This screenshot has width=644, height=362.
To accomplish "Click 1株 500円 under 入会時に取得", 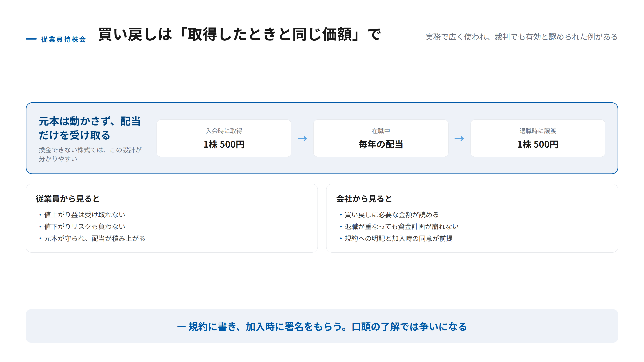I will point(224,144).
